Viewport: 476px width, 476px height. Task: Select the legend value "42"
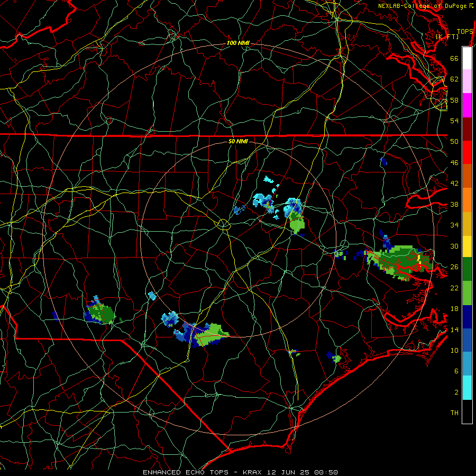[x=454, y=184]
